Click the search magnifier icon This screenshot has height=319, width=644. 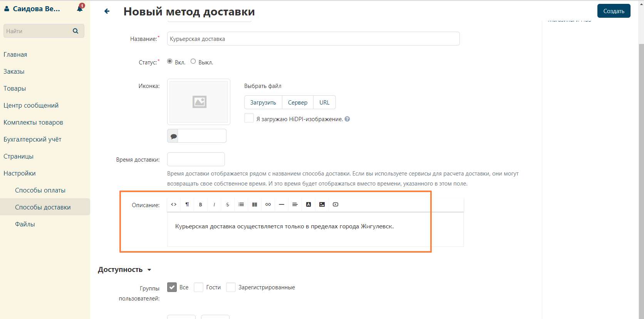coord(75,31)
